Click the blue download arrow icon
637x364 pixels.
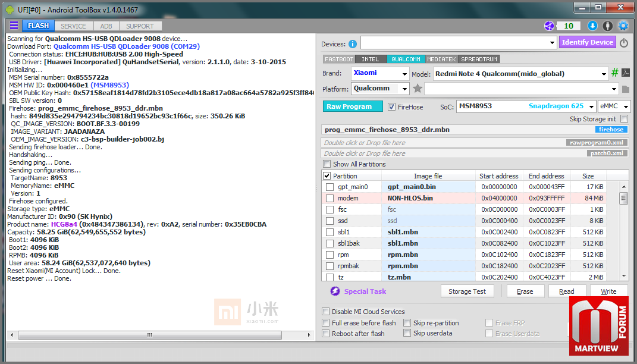pos(592,26)
